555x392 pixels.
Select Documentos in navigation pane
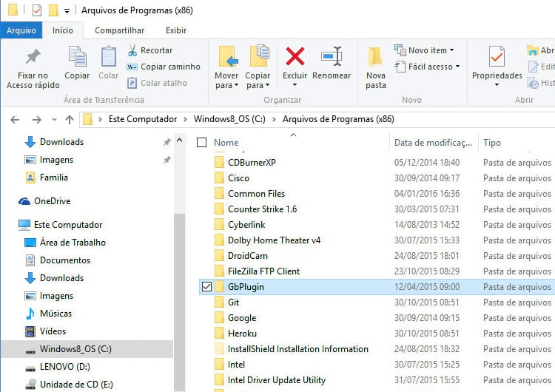click(x=65, y=260)
